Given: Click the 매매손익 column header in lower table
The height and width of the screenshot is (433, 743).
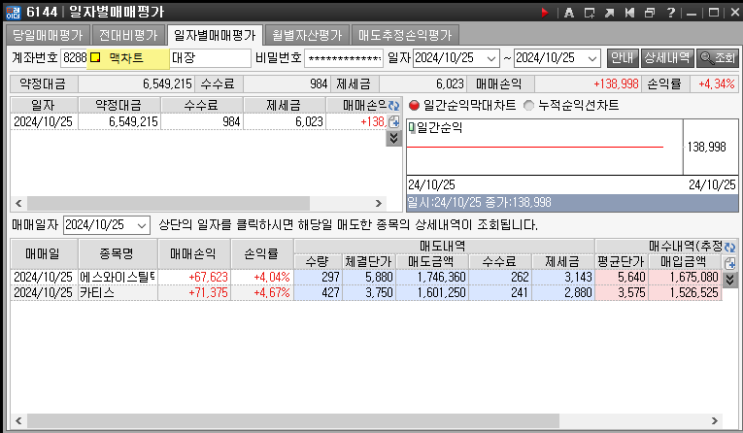Looking at the screenshot, I should [x=193, y=254].
